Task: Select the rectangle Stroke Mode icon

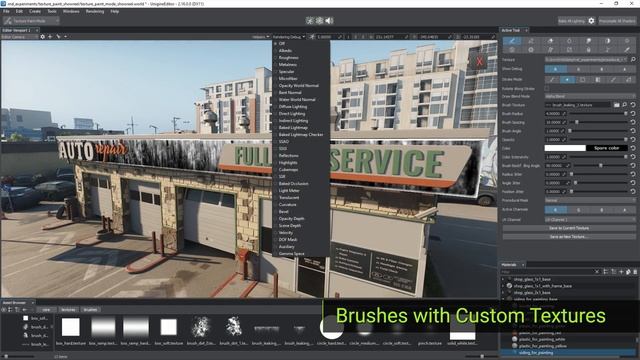Action: pyautogui.click(x=582, y=80)
